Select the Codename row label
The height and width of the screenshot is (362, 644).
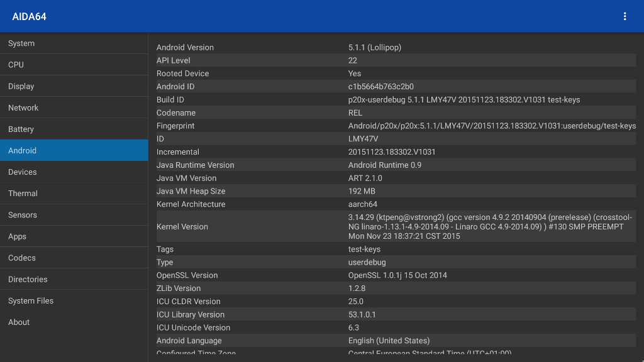(x=176, y=113)
